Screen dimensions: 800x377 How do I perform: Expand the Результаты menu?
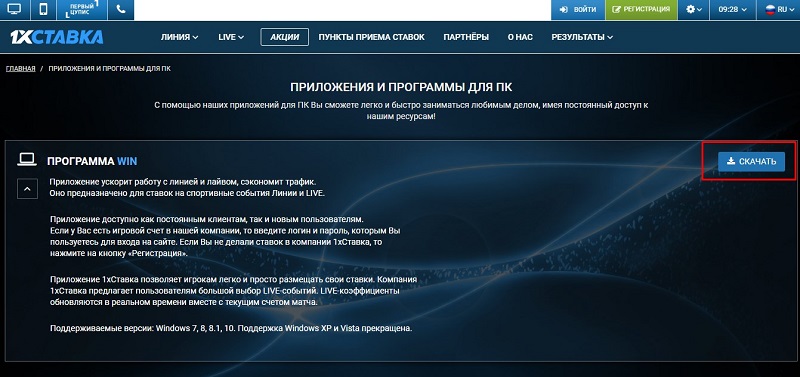click(582, 37)
